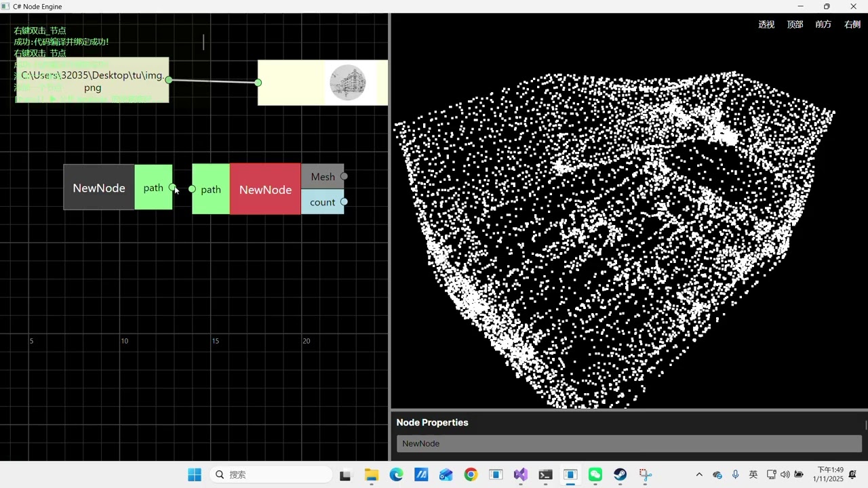
Task: Select the dark gray NewNode block
Action: (x=99, y=187)
